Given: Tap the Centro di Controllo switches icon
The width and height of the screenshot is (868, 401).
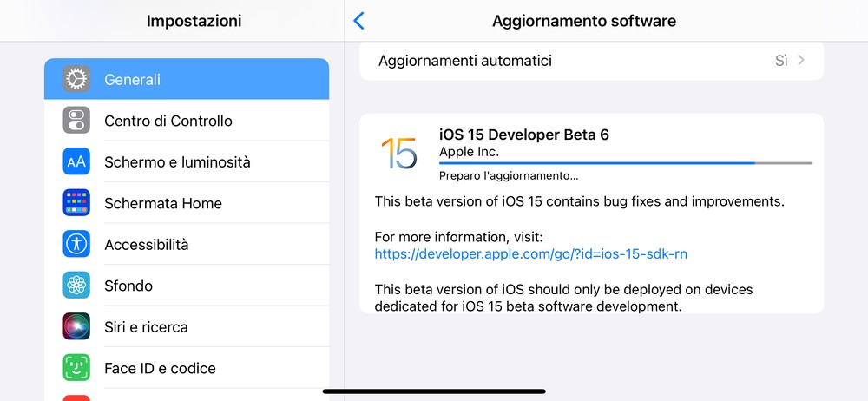Looking at the screenshot, I should (x=76, y=120).
